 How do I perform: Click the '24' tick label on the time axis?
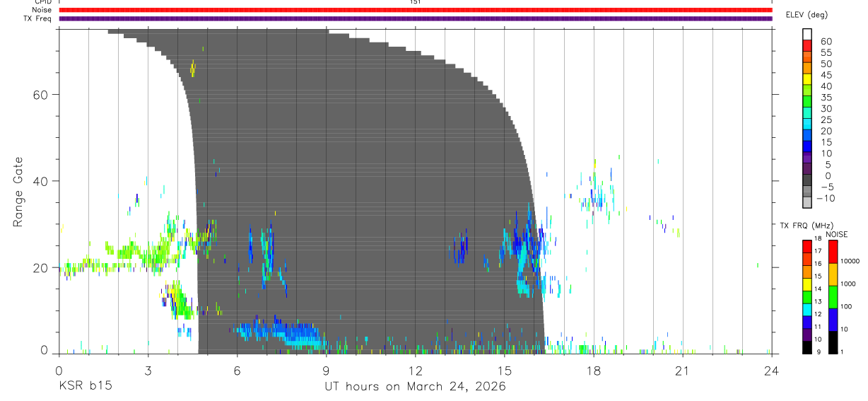coord(771,371)
